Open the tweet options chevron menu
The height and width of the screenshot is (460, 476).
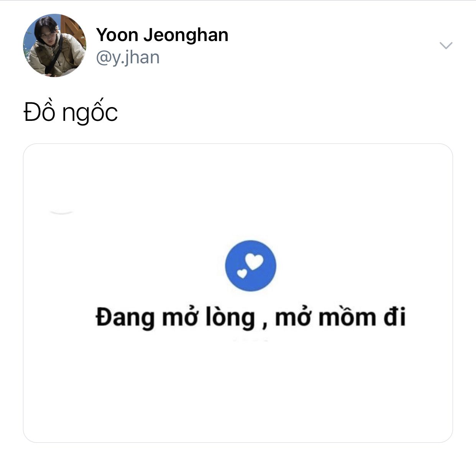[446, 46]
